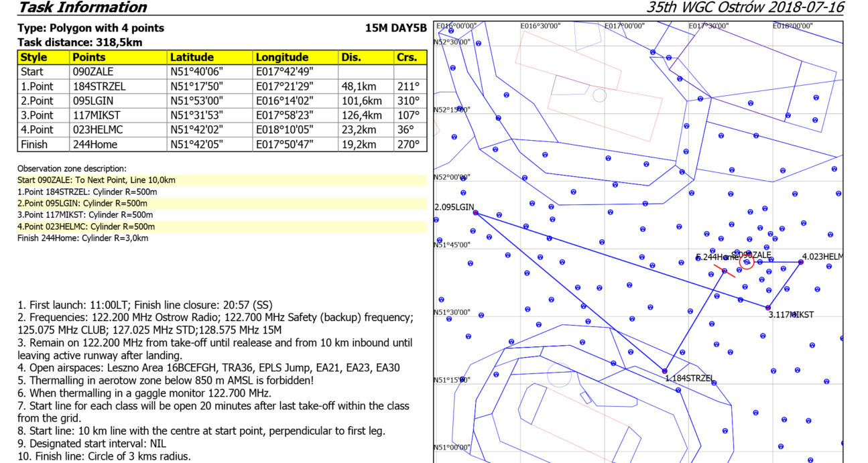Click the circular airspace outline near N52°15'
This screenshot has height=463, width=868.
pos(599,95)
